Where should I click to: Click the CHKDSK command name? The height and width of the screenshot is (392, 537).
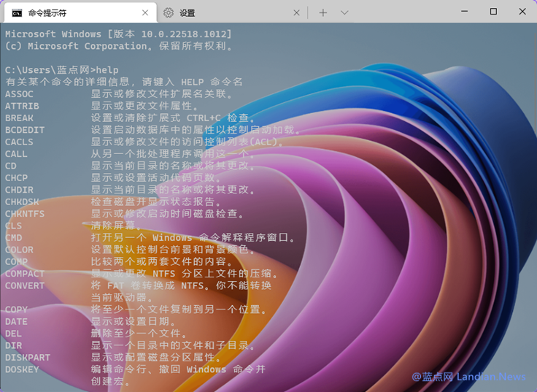tap(22, 201)
